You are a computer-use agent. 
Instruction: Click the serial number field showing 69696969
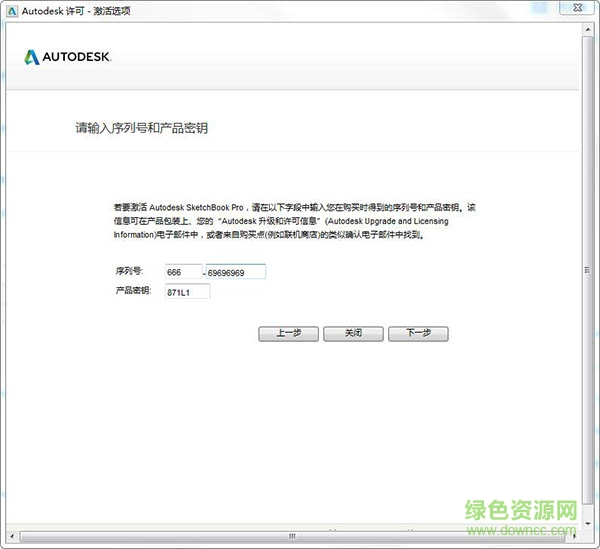[x=236, y=272]
